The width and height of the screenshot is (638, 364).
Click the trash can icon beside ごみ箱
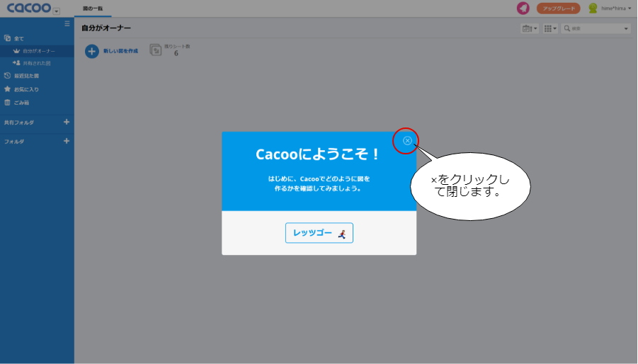7,103
